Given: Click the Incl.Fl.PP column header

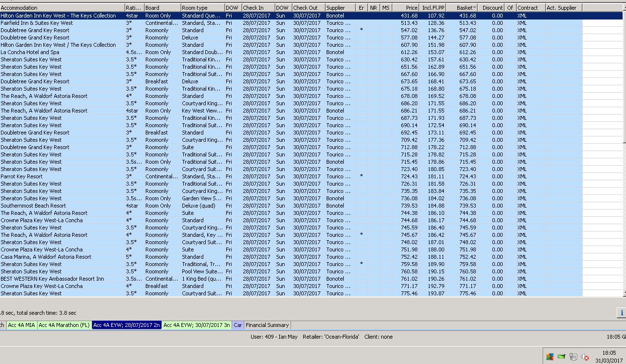Looking at the screenshot, I should (x=433, y=8).
